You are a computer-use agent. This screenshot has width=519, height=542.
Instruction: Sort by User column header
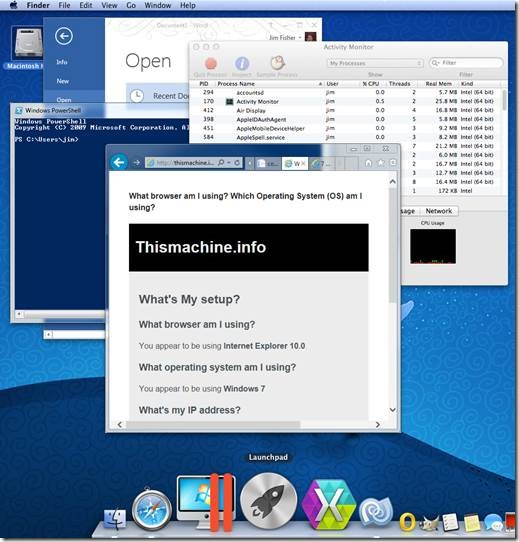333,84
